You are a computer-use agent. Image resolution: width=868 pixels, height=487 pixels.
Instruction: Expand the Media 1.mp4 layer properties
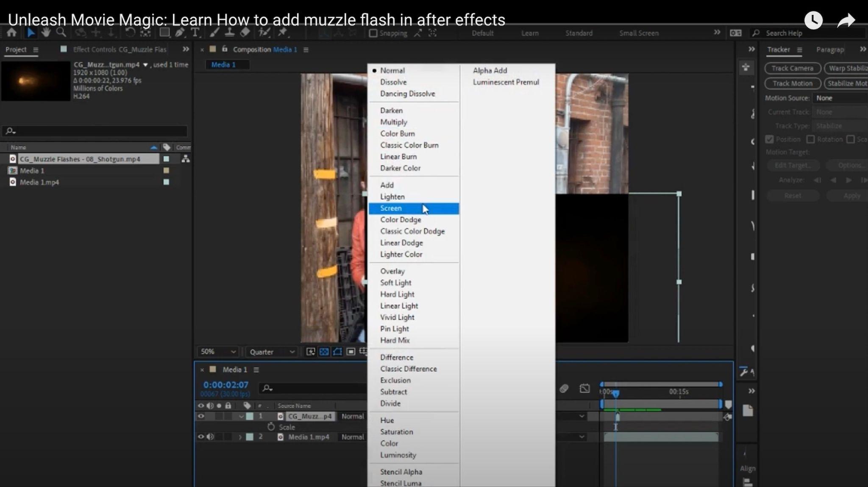click(240, 437)
